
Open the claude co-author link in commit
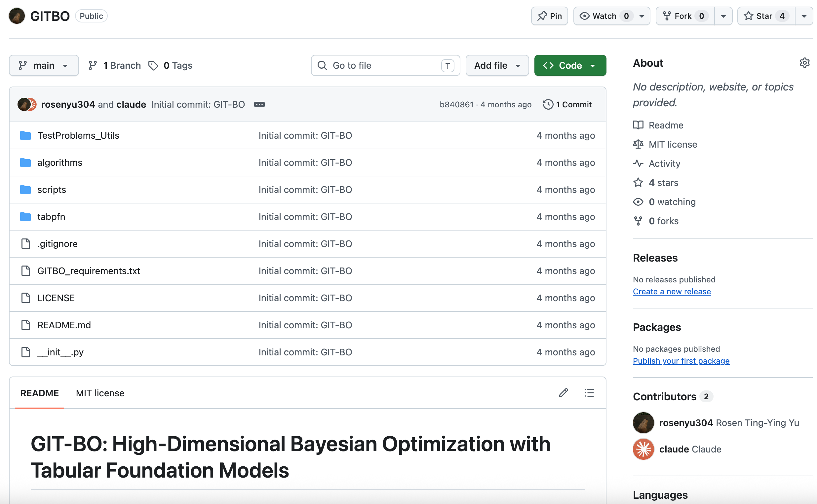131,104
